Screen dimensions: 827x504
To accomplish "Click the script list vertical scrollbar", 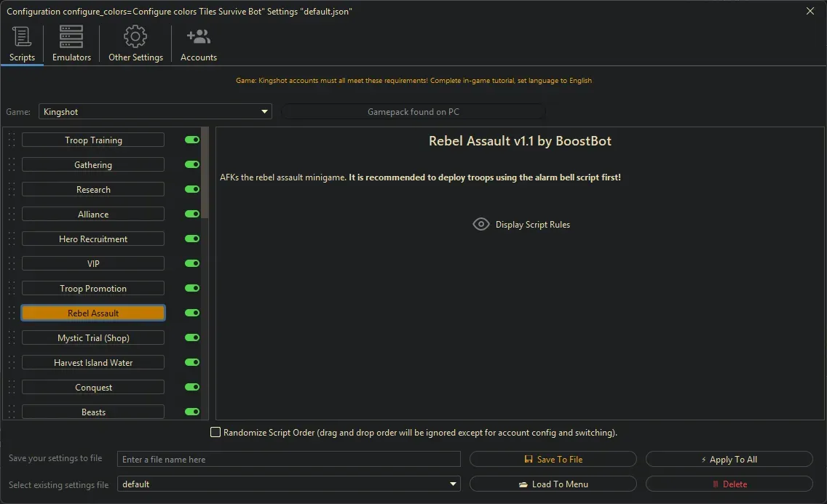I will pyautogui.click(x=205, y=175).
